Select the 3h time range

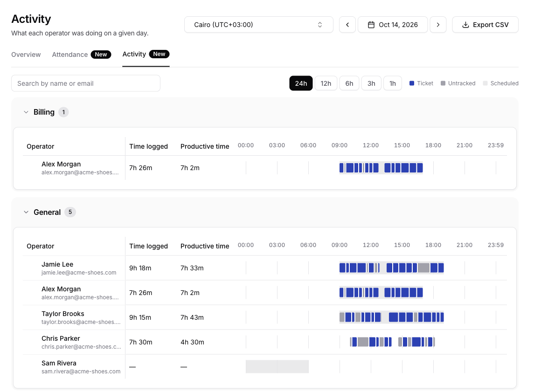pos(371,83)
